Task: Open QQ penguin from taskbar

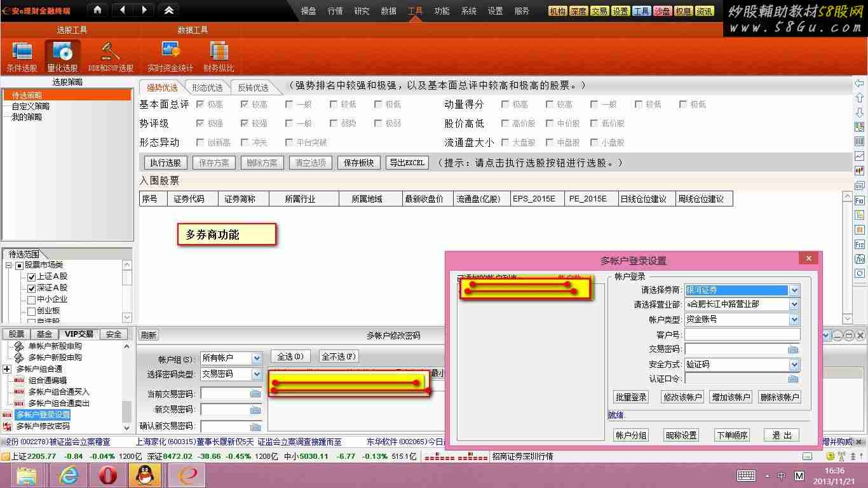Action: [145, 475]
